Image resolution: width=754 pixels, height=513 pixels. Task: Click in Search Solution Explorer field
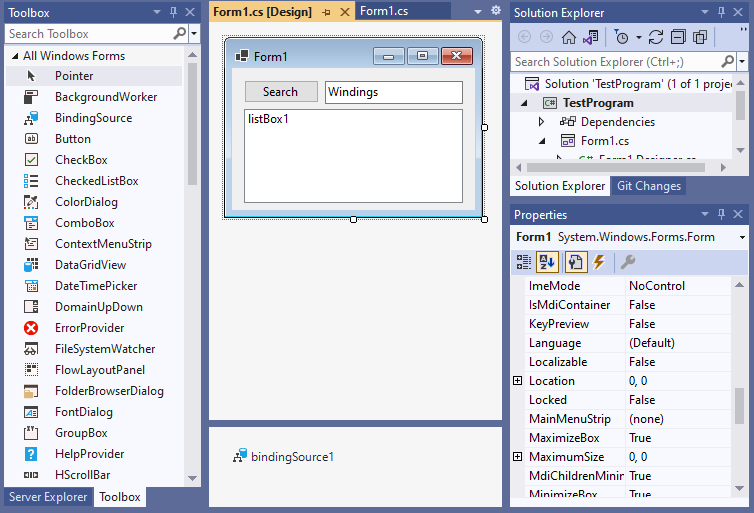(616, 62)
